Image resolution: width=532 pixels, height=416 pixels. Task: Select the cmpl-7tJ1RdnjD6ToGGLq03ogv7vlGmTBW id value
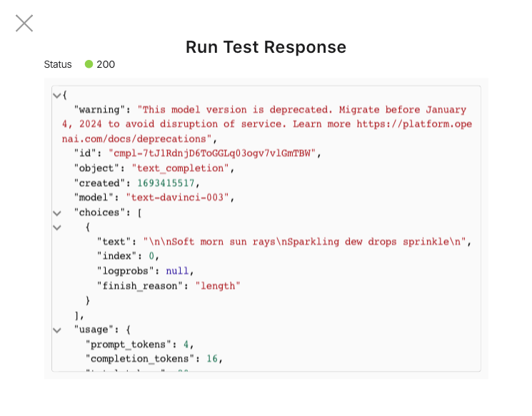click(x=211, y=153)
